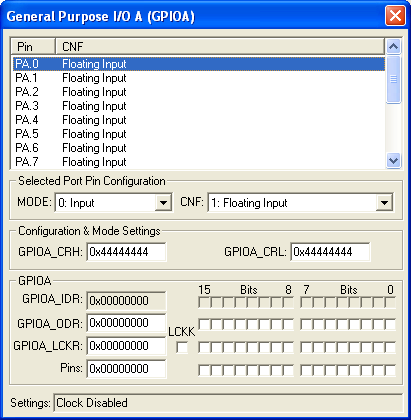Viewport: 411px width, 420px height.
Task: Click the pin list scroll down arrow
Action: pos(393,161)
